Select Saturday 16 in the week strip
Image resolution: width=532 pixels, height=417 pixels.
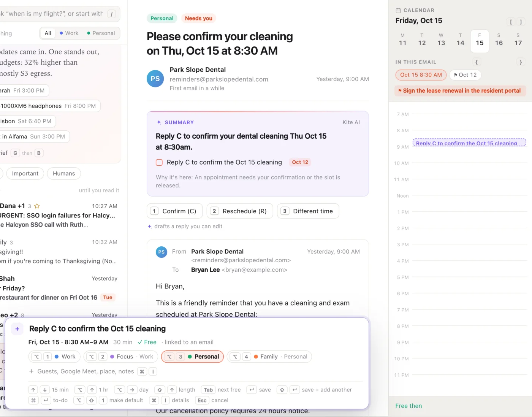[x=499, y=41]
